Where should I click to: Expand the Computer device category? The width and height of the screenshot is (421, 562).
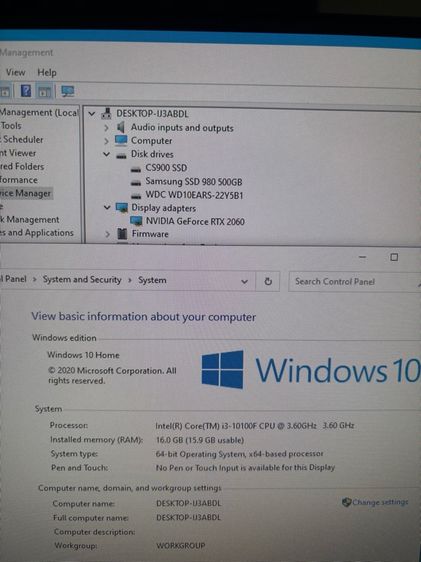click(106, 141)
